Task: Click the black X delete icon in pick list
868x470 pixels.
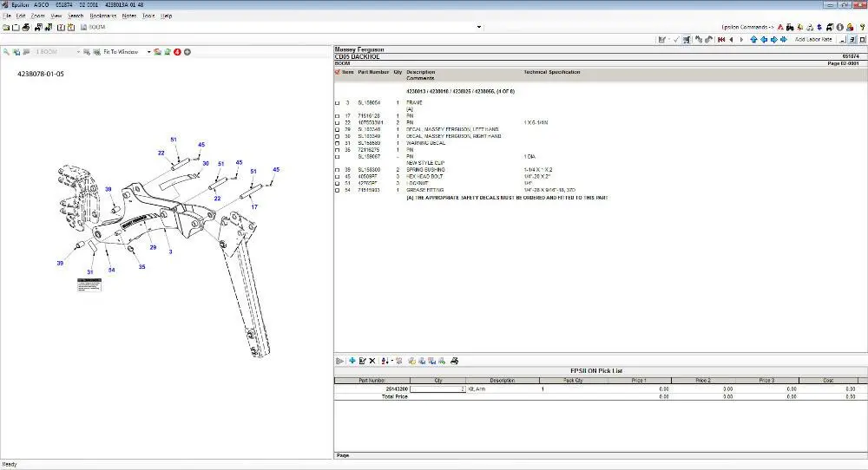Action: [372, 361]
